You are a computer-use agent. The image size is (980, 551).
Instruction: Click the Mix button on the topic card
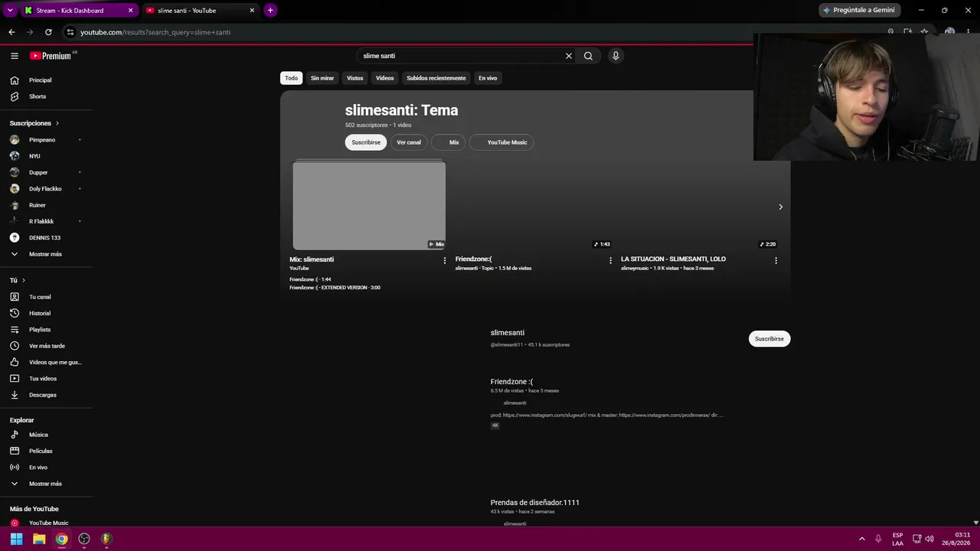(449, 142)
